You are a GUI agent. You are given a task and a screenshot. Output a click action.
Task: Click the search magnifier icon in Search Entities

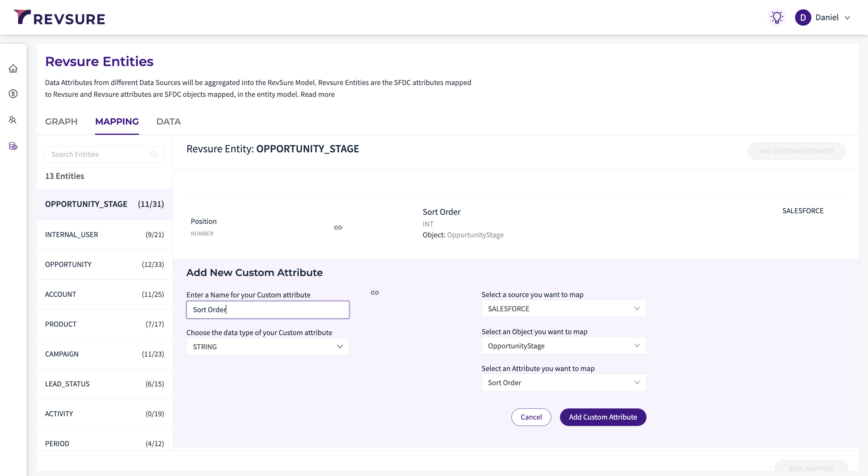154,154
